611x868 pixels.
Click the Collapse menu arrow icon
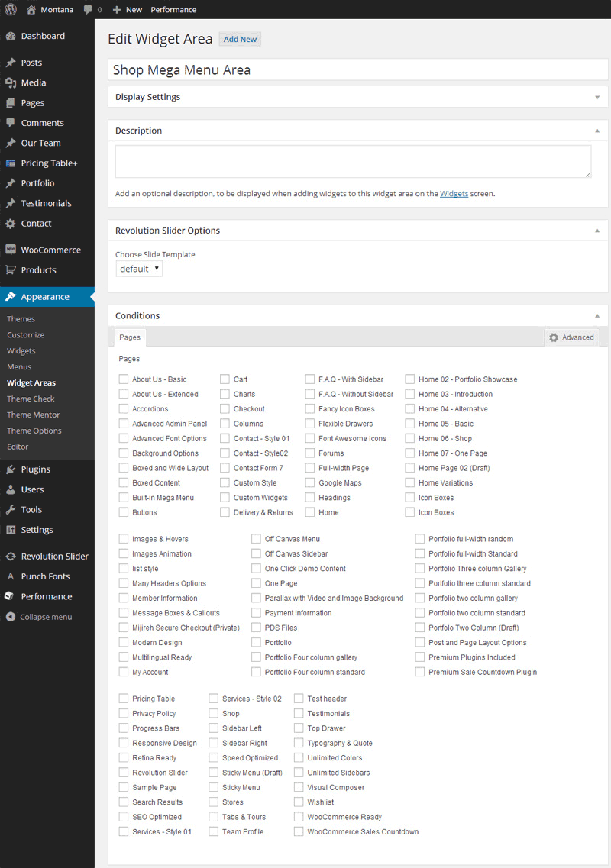point(10,617)
